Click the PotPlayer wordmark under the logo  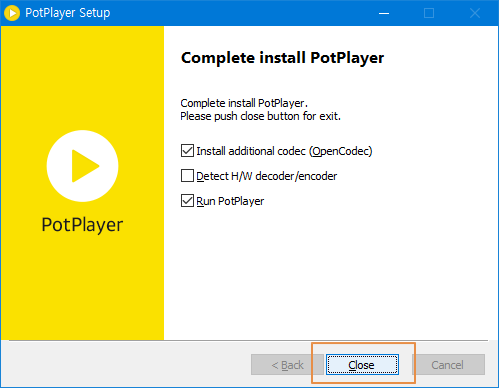pos(82,225)
